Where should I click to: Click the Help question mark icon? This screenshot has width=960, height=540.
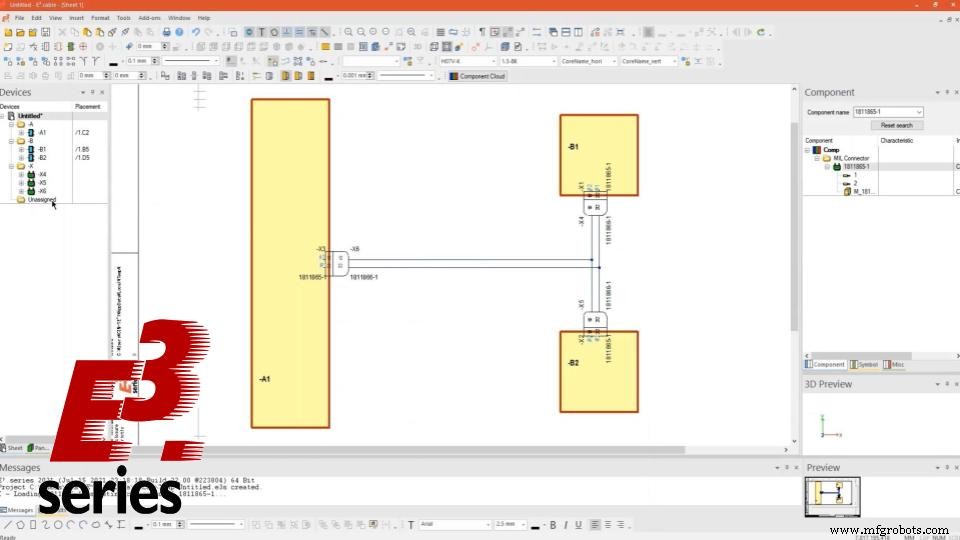tap(179, 32)
